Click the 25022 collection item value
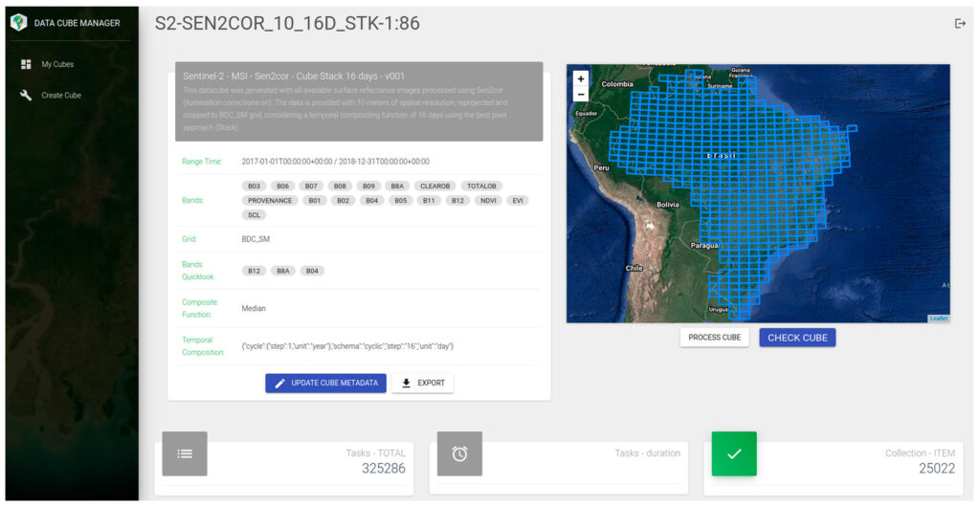 pyautogui.click(x=937, y=469)
